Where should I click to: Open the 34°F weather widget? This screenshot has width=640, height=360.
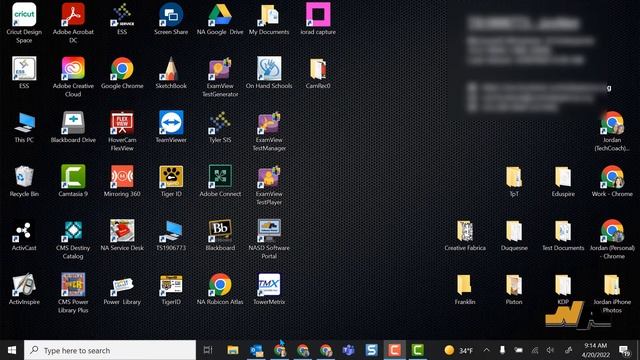[459, 350]
